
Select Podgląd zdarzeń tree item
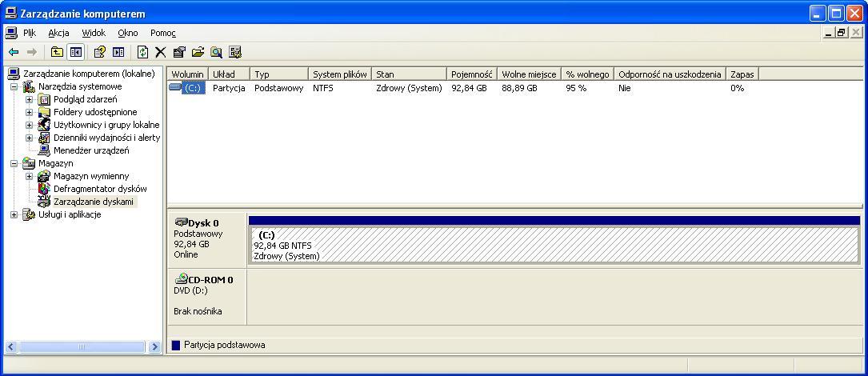pos(86,100)
